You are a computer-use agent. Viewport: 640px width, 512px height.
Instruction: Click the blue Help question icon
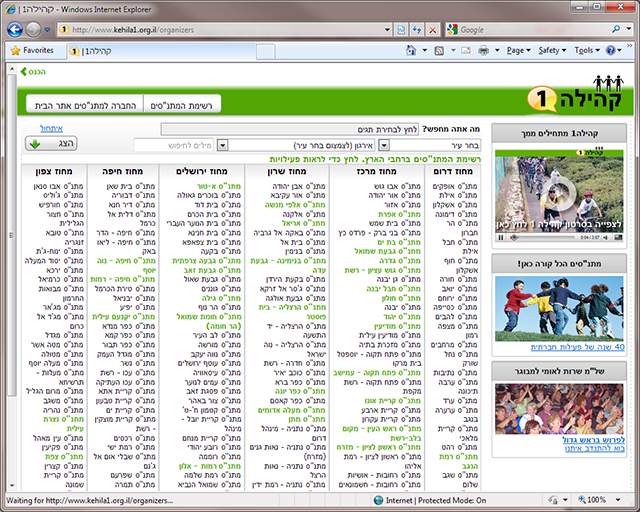coord(611,51)
